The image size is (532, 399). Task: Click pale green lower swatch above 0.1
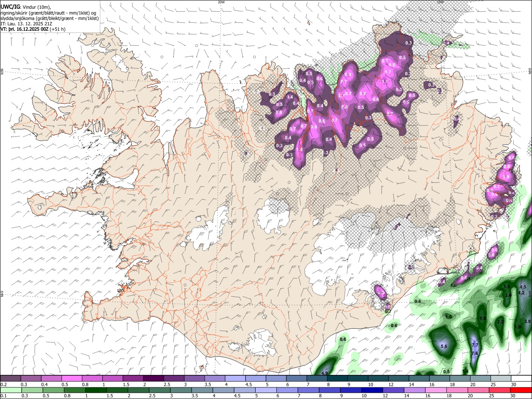pyautogui.click(x=11, y=390)
